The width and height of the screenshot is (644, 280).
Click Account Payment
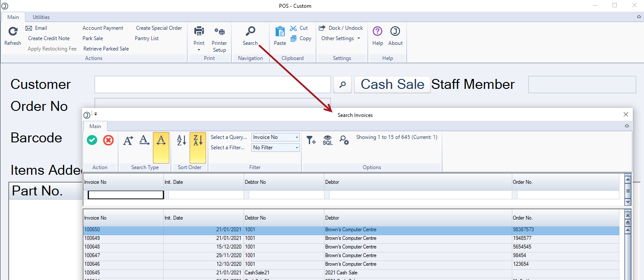(x=103, y=28)
